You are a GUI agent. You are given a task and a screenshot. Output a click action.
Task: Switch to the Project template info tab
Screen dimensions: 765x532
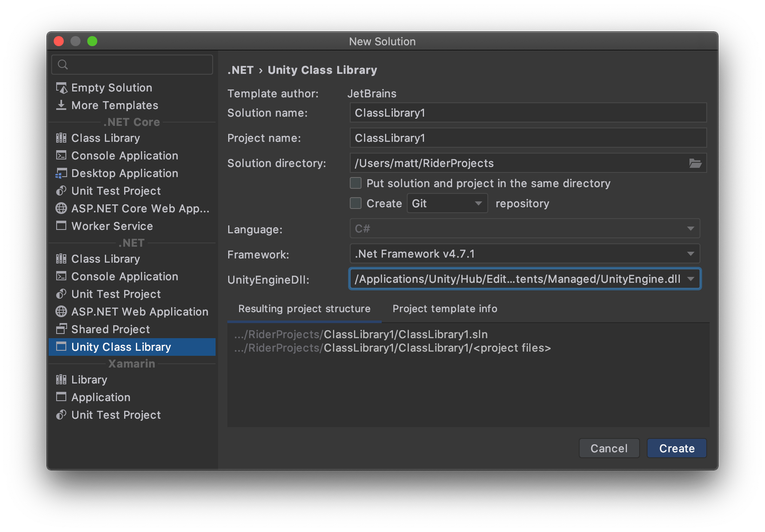point(445,309)
